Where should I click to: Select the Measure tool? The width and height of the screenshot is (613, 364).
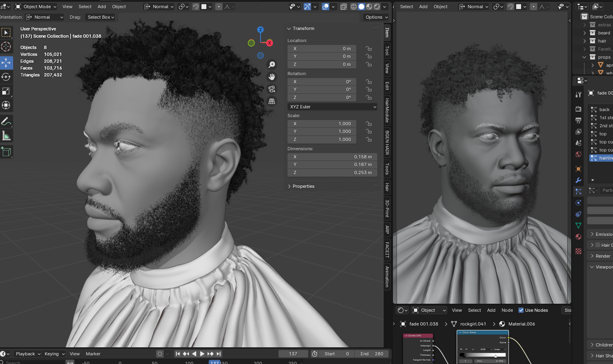click(6, 136)
